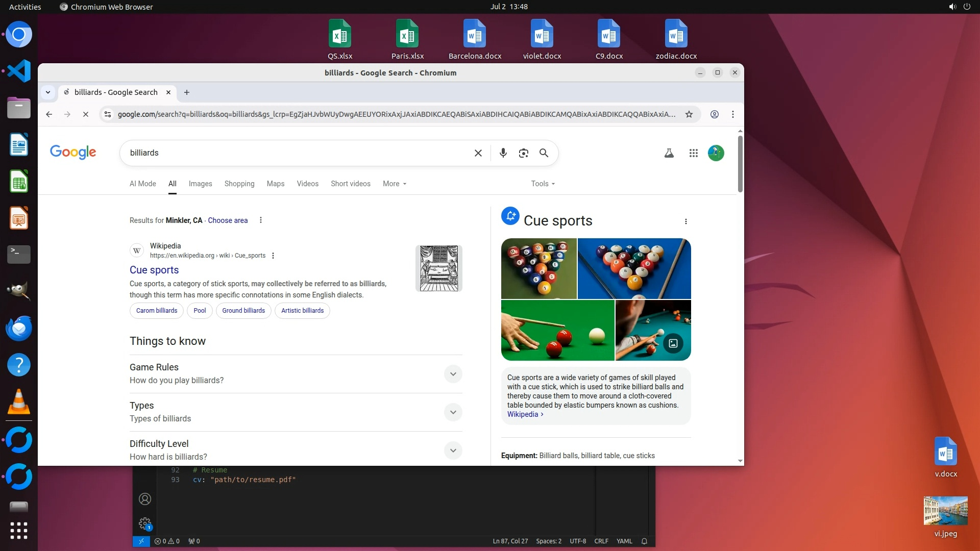Open Thunderbird from the dock
This screenshot has height=551, width=980.
coord(19,328)
